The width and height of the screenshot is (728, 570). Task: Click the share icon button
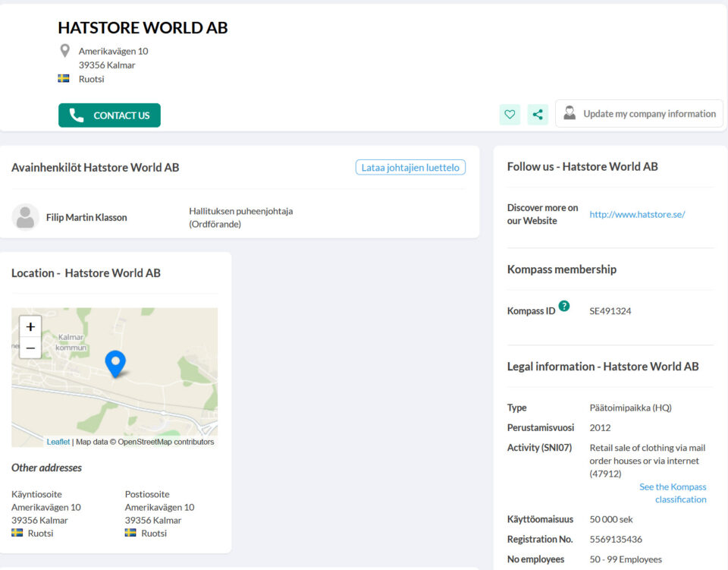pyautogui.click(x=538, y=115)
